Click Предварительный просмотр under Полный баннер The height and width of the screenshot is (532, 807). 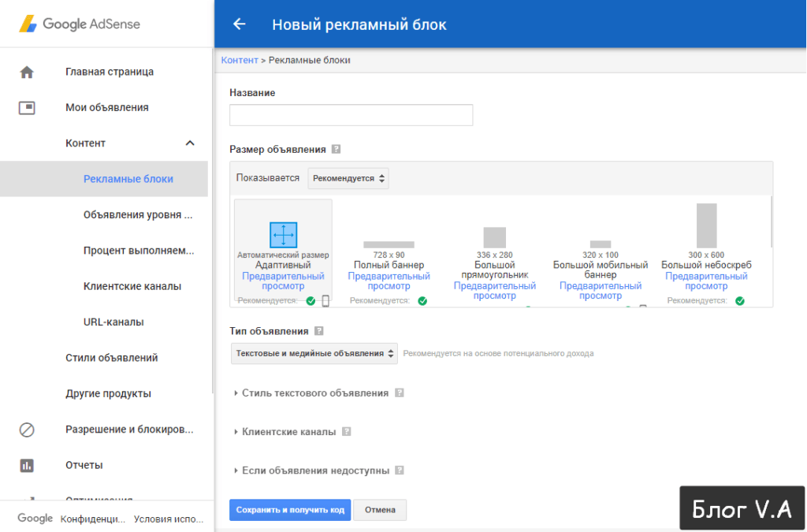(389, 281)
